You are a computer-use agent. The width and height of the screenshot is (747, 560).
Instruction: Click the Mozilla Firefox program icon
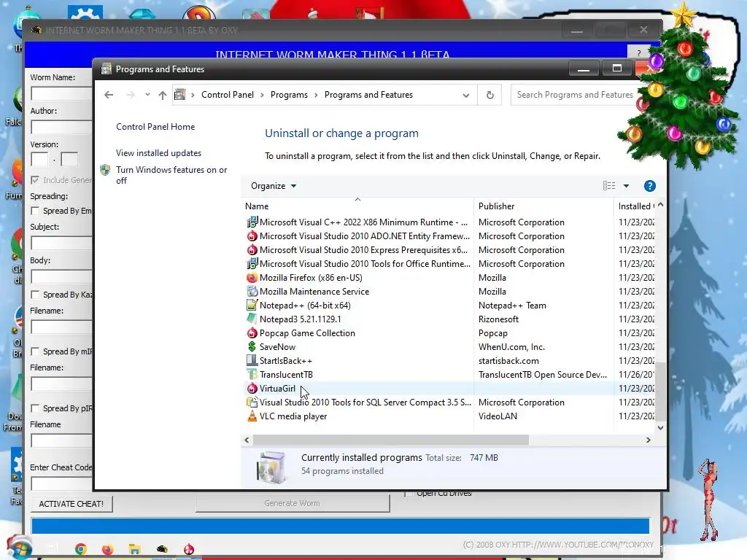[252, 278]
